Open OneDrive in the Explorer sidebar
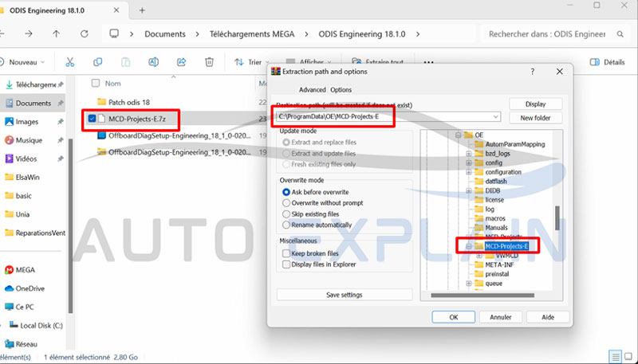The width and height of the screenshot is (638, 364). (25, 288)
